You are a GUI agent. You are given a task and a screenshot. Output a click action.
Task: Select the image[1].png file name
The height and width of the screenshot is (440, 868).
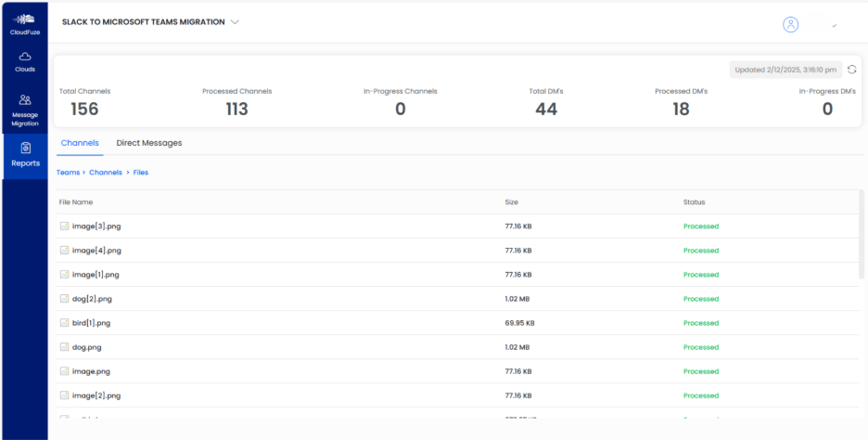pyautogui.click(x=96, y=275)
